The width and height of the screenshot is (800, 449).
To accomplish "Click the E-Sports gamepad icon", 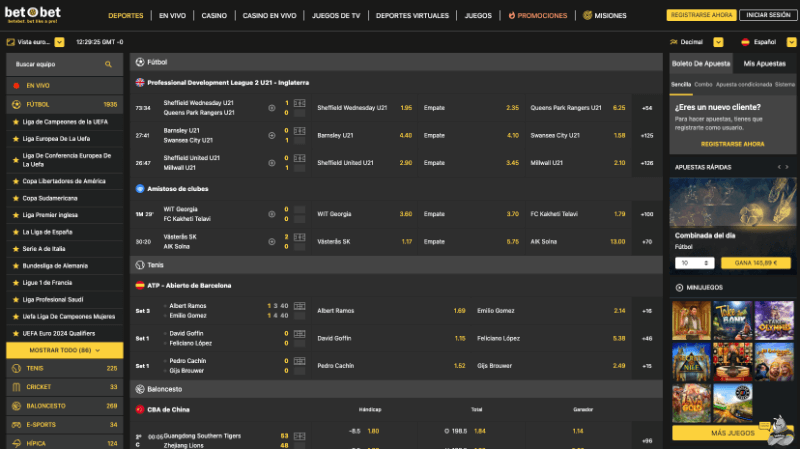I will tap(16, 425).
